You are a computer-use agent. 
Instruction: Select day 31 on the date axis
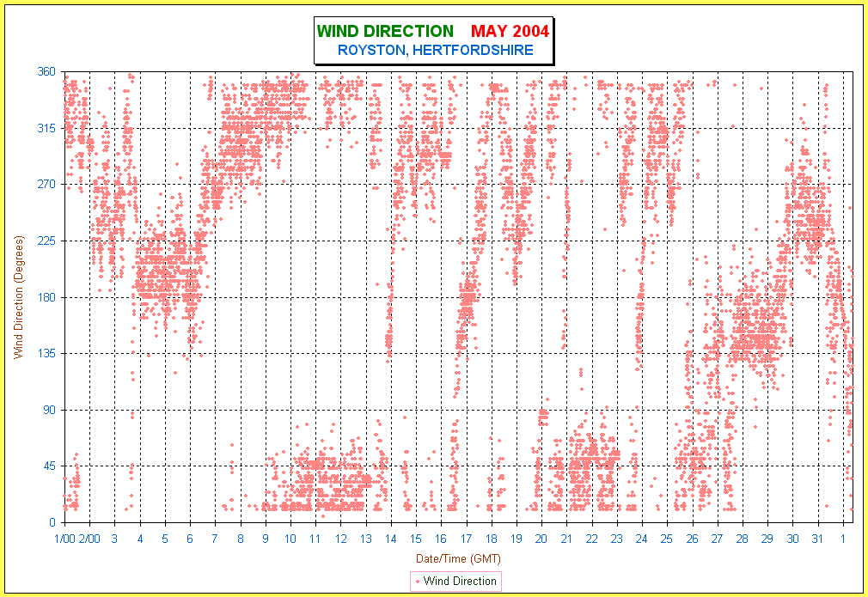click(x=817, y=539)
